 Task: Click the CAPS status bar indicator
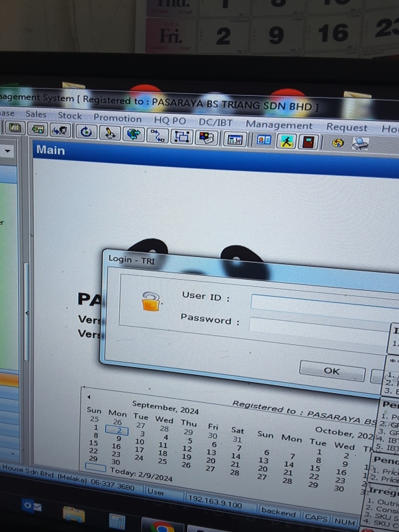click(x=316, y=518)
